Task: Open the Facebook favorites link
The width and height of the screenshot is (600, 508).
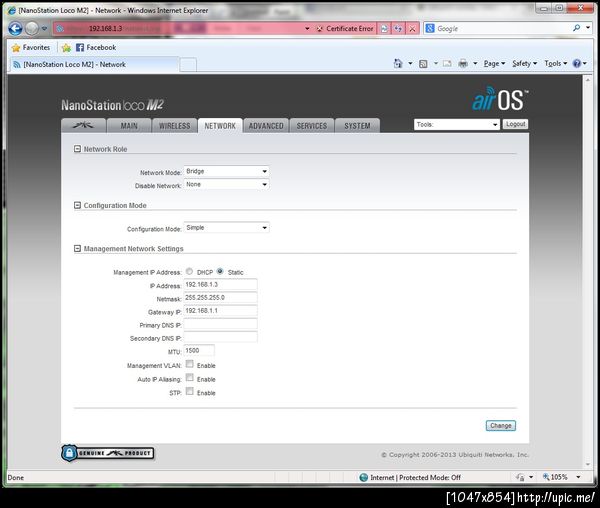Action: click(x=96, y=47)
